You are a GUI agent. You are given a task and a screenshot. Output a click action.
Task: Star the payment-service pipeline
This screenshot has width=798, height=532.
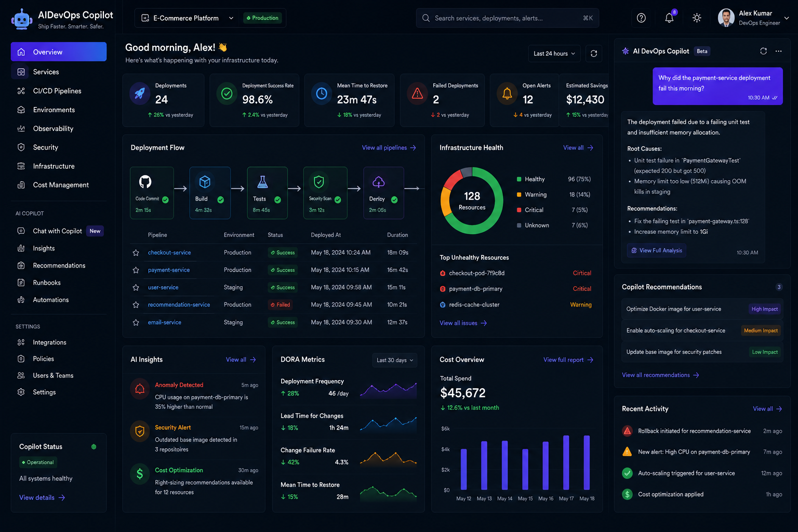click(x=136, y=270)
